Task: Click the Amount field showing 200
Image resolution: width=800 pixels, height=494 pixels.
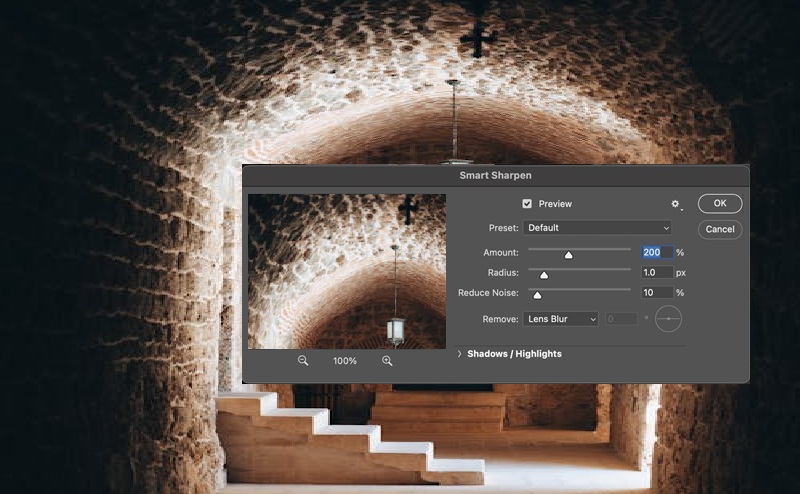Action: pos(657,252)
